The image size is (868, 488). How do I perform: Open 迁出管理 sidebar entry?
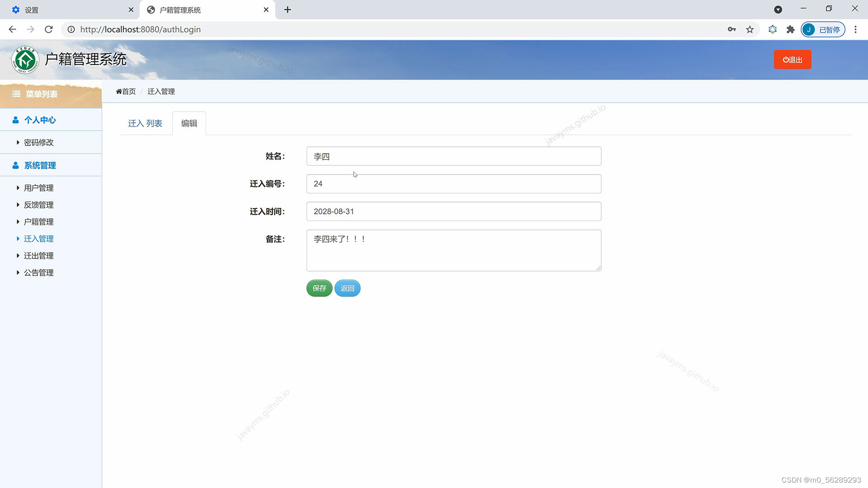38,256
